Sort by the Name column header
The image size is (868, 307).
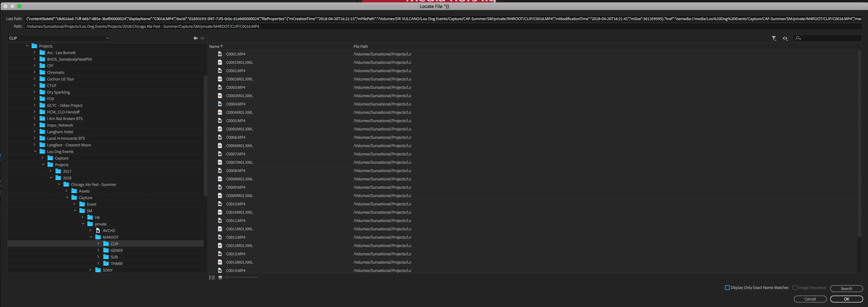214,46
